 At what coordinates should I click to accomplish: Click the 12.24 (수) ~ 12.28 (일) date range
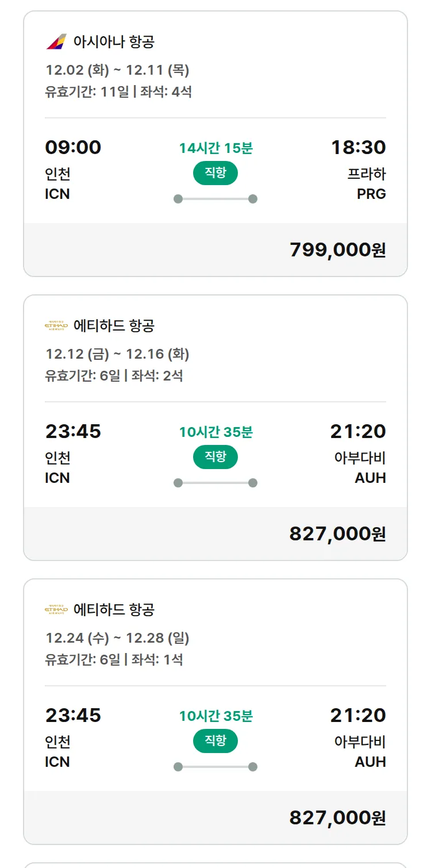point(117,638)
